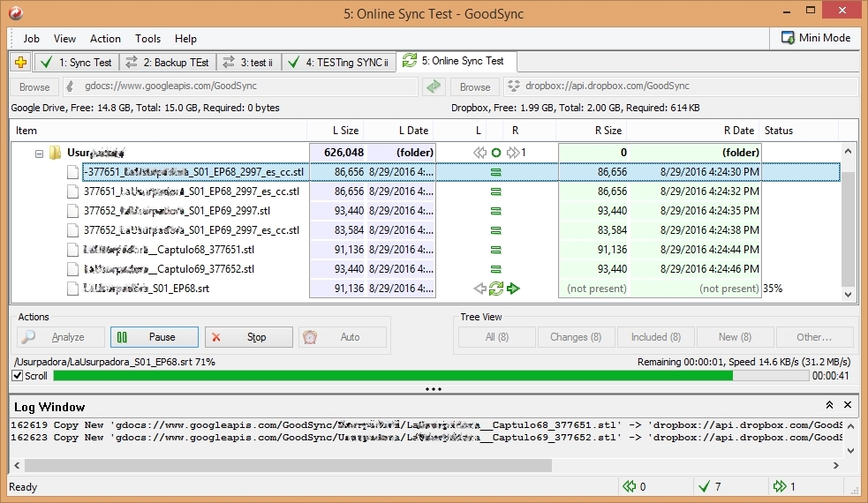Click the left folder Google Drive icon

click(70, 86)
